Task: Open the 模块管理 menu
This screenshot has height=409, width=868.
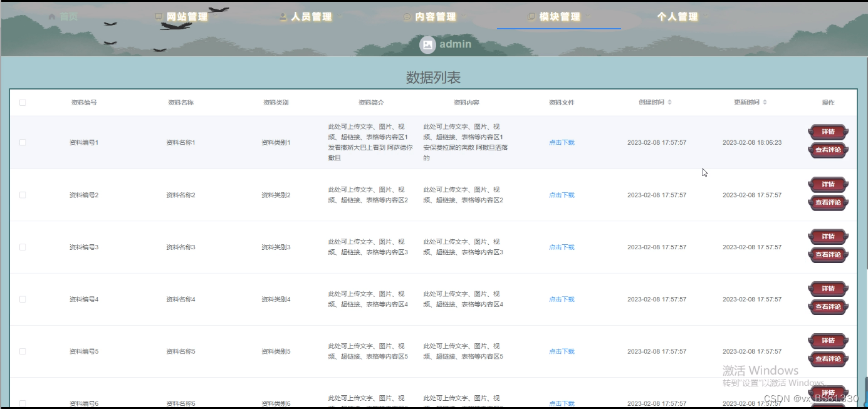Action: [x=559, y=17]
